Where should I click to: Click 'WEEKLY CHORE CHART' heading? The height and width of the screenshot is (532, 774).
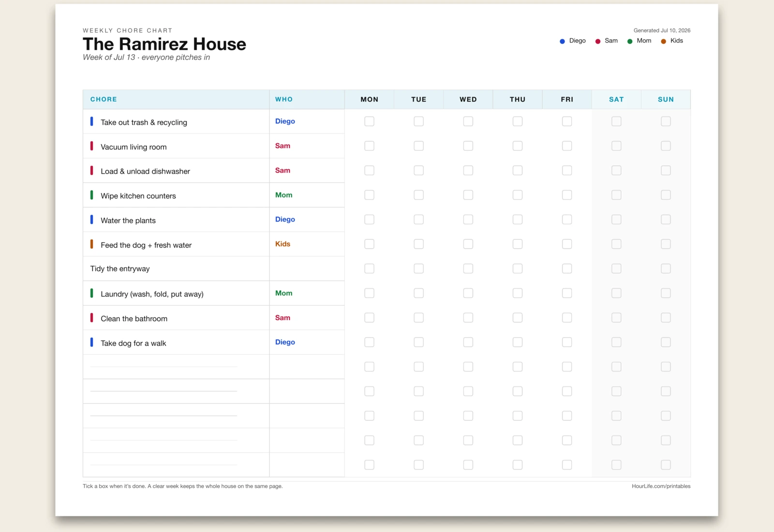coord(127,30)
